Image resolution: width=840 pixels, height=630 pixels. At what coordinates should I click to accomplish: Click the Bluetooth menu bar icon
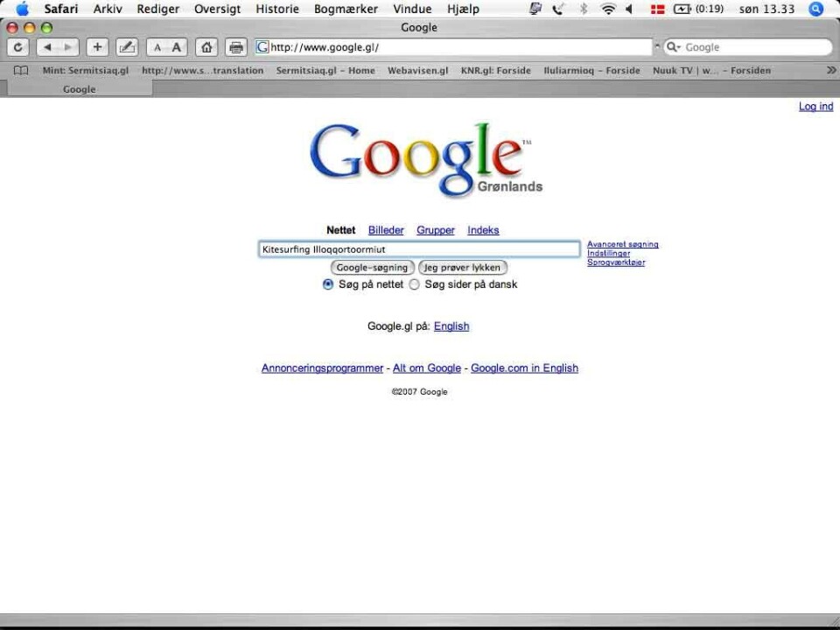pos(584,9)
